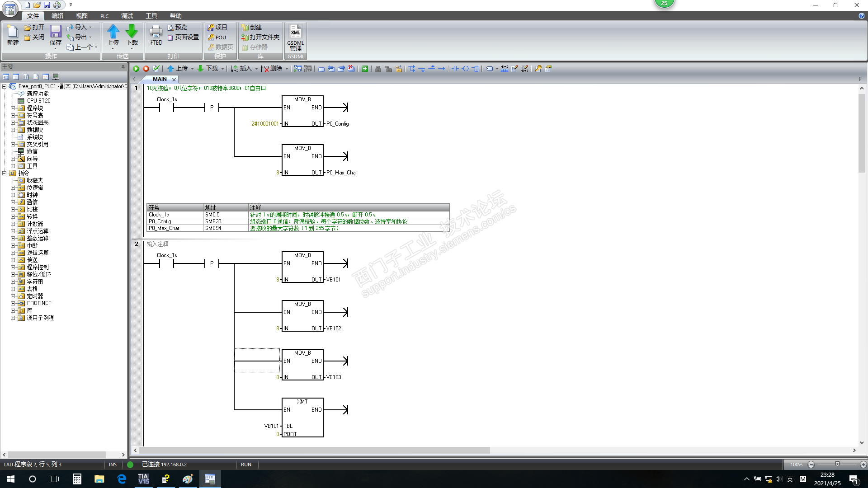Click the insert coil icon
This screenshot has height=488, width=868.
[x=465, y=69]
